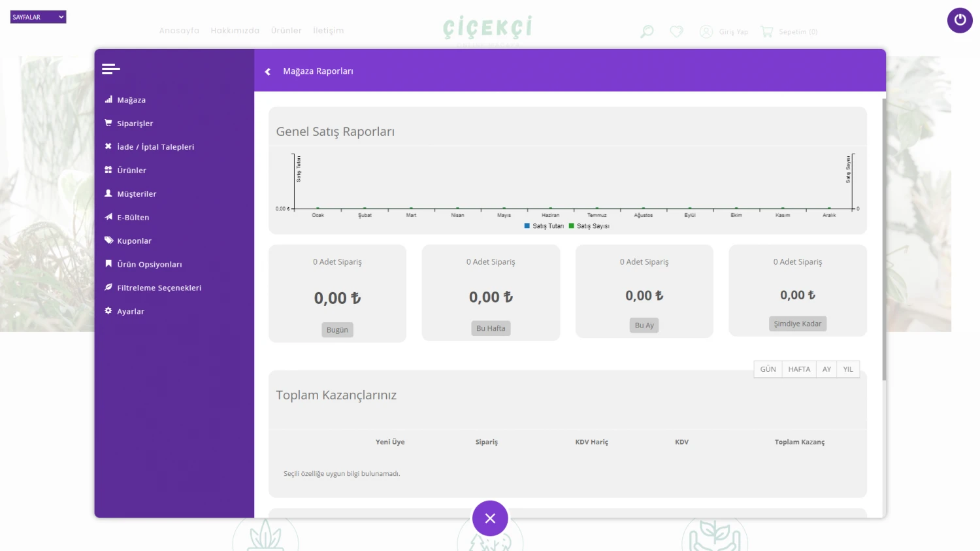Click the Toplam Kazanç column header
Viewport: 980px width, 551px height.
(800, 442)
